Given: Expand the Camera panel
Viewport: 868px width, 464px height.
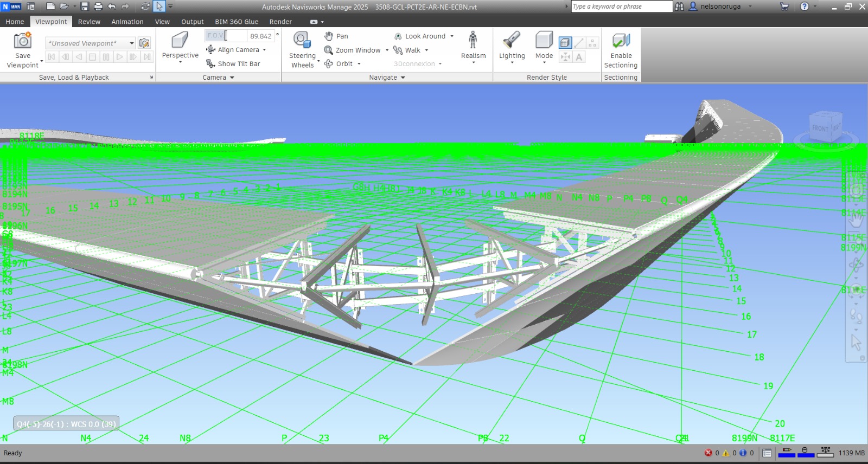Looking at the screenshot, I should (219, 78).
